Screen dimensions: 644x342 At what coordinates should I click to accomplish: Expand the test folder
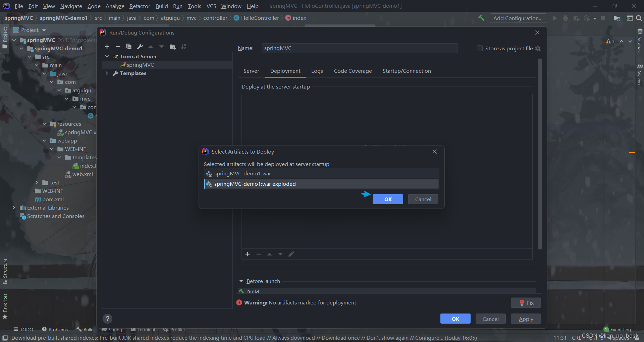click(37, 182)
